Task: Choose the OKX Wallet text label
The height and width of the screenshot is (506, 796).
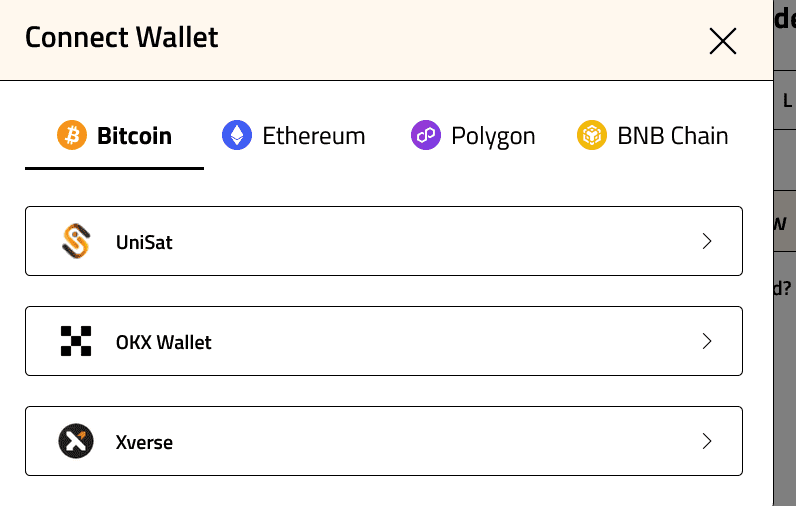Action: click(x=164, y=342)
